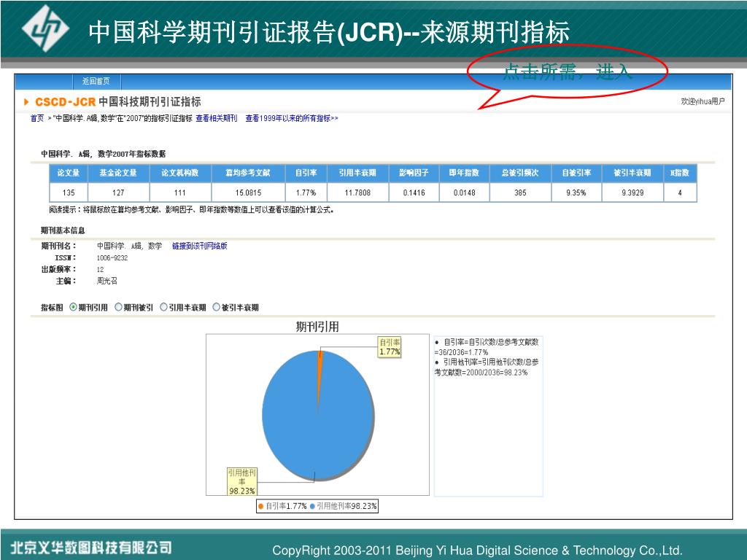Click the 基金论文量 column header
Image resolution: width=747 pixels, height=560 pixels.
click(x=118, y=173)
